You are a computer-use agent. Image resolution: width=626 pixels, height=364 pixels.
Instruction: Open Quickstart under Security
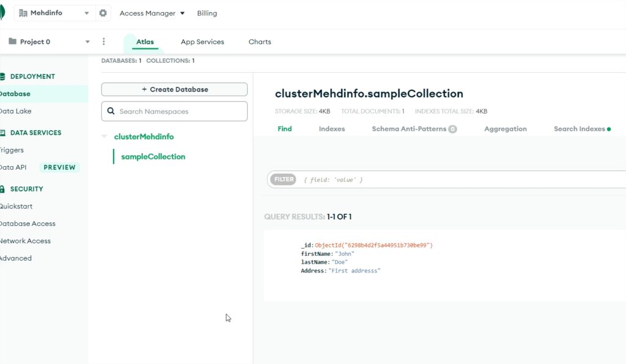pos(17,206)
